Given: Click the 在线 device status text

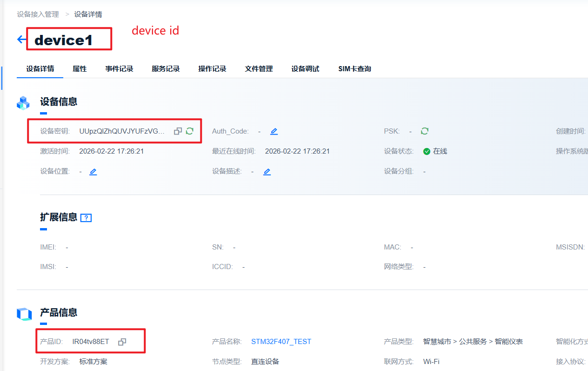Looking at the screenshot, I should [x=440, y=151].
